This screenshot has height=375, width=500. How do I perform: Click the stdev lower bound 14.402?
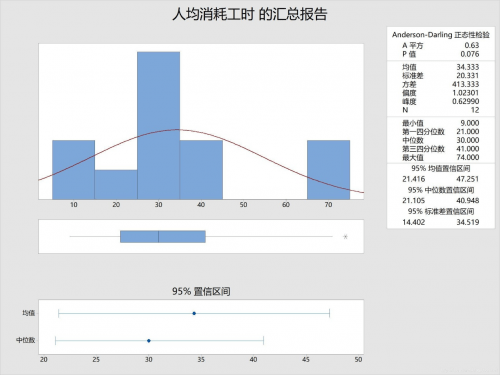tap(414, 222)
